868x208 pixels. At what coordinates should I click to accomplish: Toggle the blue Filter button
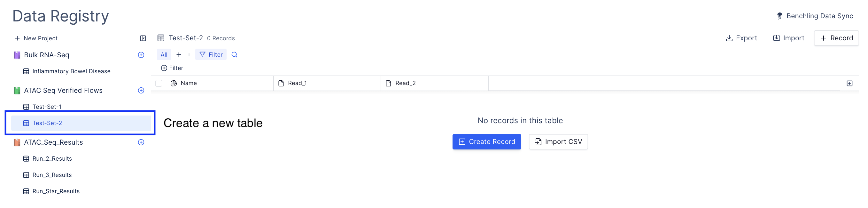pos(211,54)
